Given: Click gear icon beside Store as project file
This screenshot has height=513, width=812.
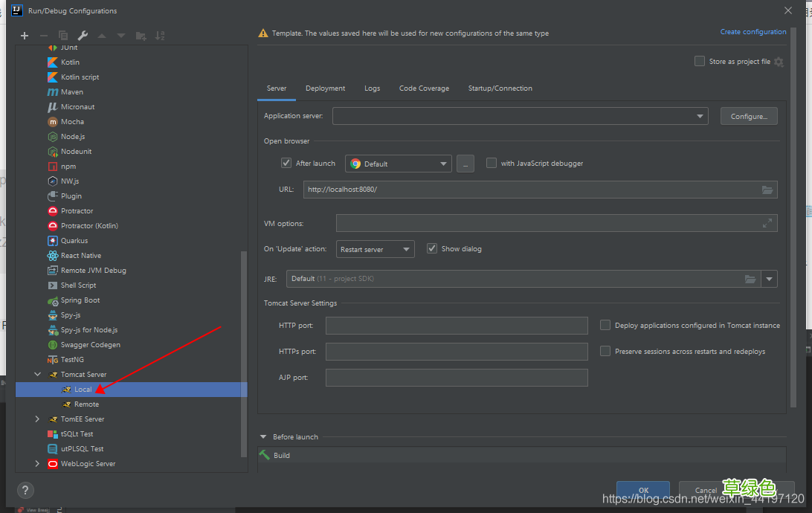Looking at the screenshot, I should coord(779,62).
